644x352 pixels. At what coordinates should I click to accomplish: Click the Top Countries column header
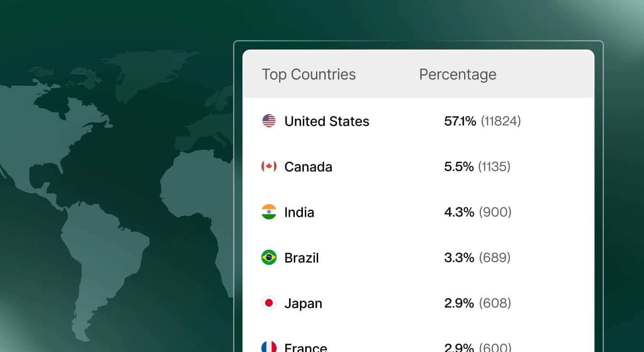coord(309,74)
